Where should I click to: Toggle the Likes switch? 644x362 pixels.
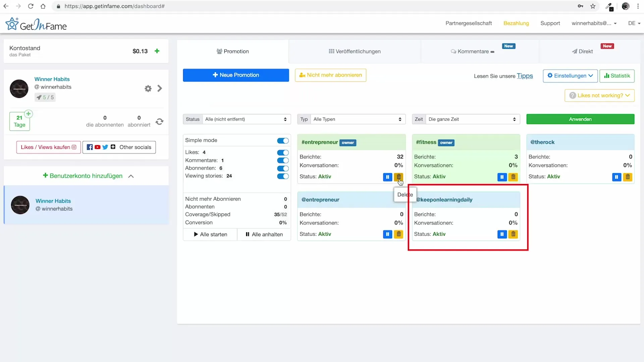coord(283,153)
